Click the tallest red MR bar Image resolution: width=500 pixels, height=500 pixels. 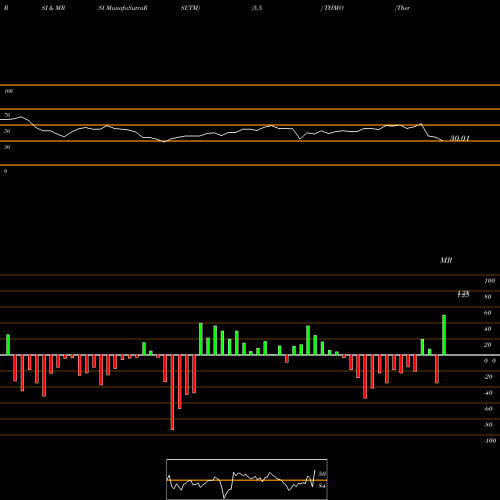pyautogui.click(x=172, y=392)
